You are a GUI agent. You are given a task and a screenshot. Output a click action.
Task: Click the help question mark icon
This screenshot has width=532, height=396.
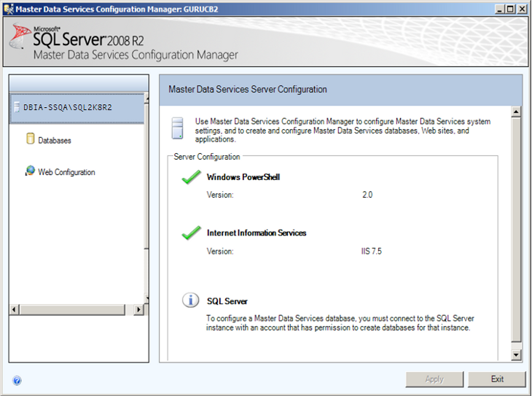pos(17,381)
